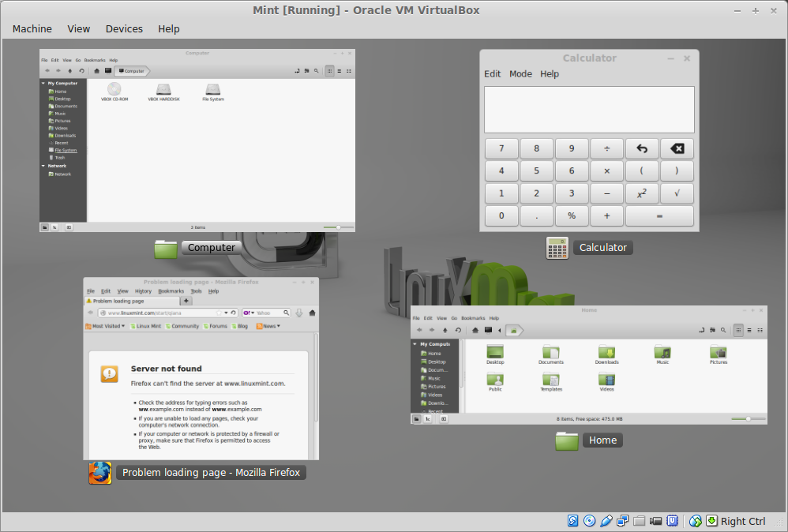Collapse the My Computer tree in Computer window
The image size is (788, 532).
coord(43,83)
